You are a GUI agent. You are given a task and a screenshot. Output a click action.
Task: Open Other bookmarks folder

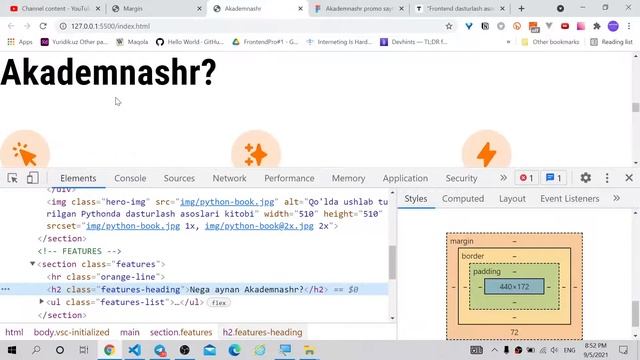click(550, 42)
